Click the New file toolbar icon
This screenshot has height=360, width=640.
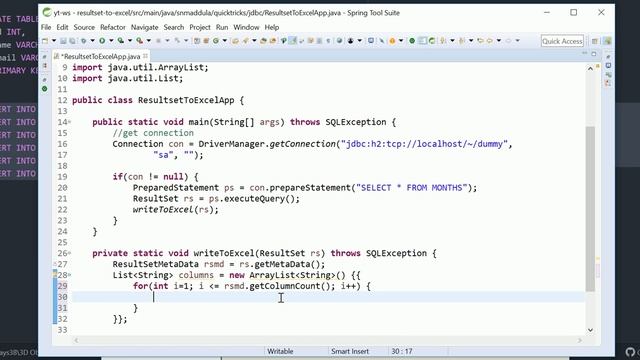pyautogui.click(x=45, y=41)
